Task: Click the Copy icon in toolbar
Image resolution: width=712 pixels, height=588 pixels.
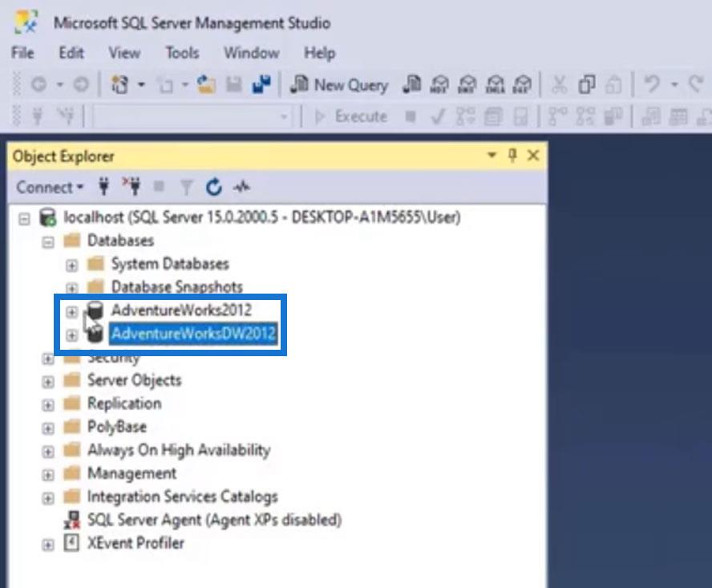Action: [x=587, y=85]
